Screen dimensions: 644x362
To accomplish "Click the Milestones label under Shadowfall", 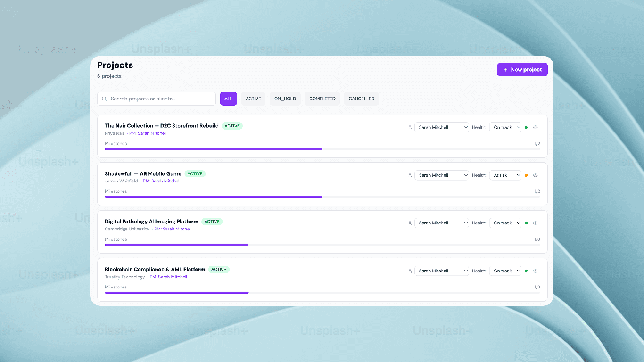I will tap(116, 192).
